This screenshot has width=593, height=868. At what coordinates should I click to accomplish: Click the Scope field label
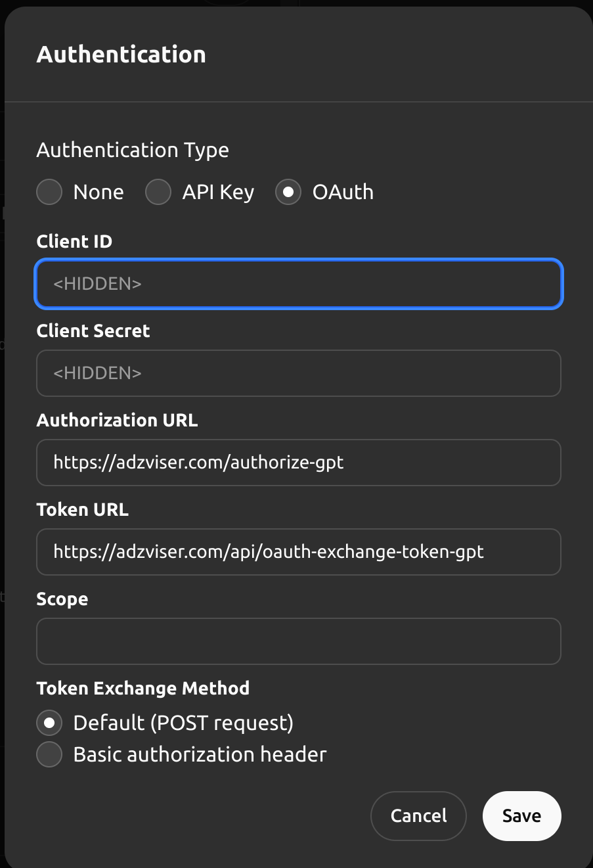click(x=62, y=599)
